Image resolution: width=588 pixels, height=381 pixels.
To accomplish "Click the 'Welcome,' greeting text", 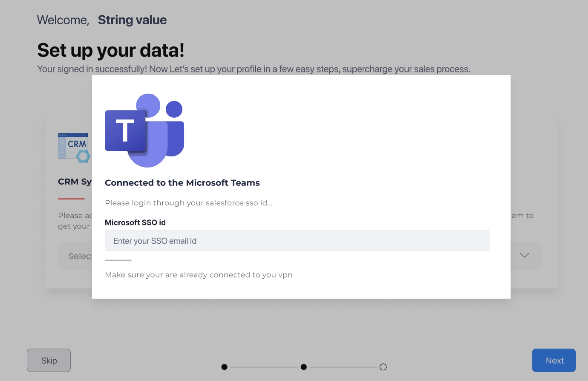I will pos(63,20).
